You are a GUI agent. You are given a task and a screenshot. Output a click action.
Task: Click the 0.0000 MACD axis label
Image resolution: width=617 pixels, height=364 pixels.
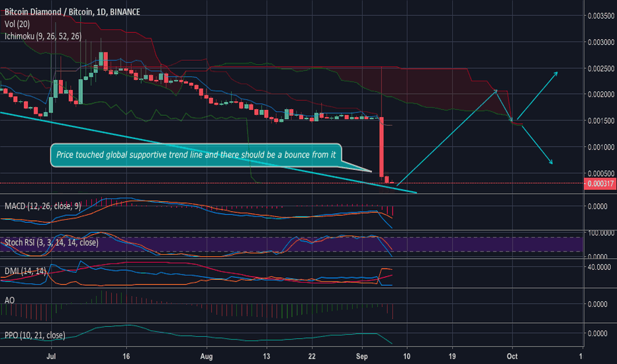click(x=597, y=206)
